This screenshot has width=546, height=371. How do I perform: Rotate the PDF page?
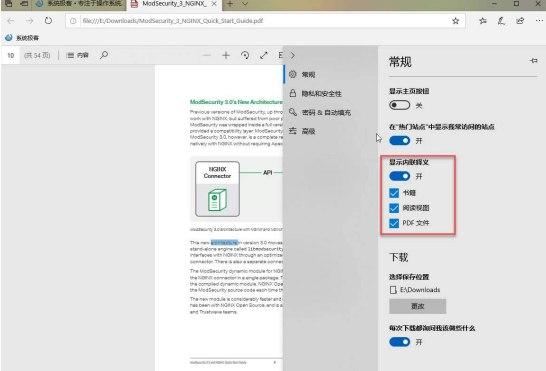point(245,55)
